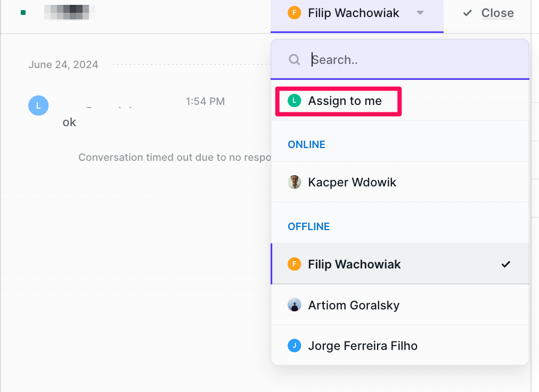
Task: Click the selected checkmark on Filip Wachowiak's row
Action: click(x=505, y=264)
